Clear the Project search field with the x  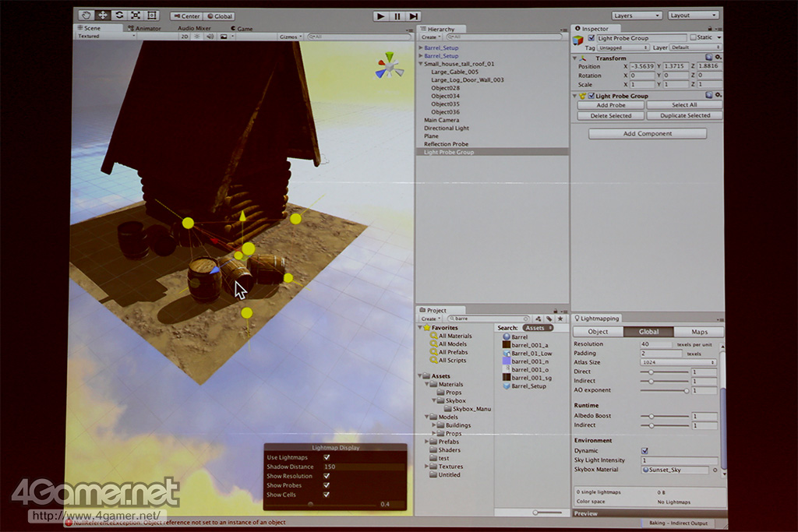pos(526,319)
